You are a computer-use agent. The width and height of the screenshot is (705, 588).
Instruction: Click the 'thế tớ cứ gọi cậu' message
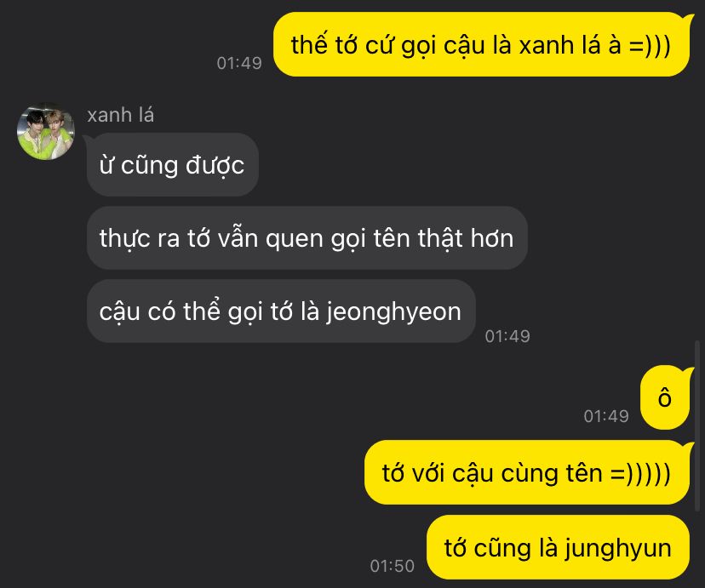tap(484, 44)
